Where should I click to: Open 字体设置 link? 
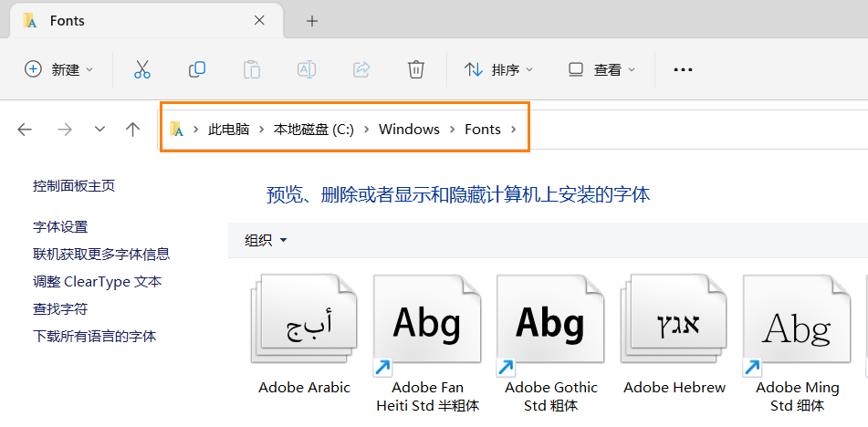pyautogui.click(x=60, y=227)
